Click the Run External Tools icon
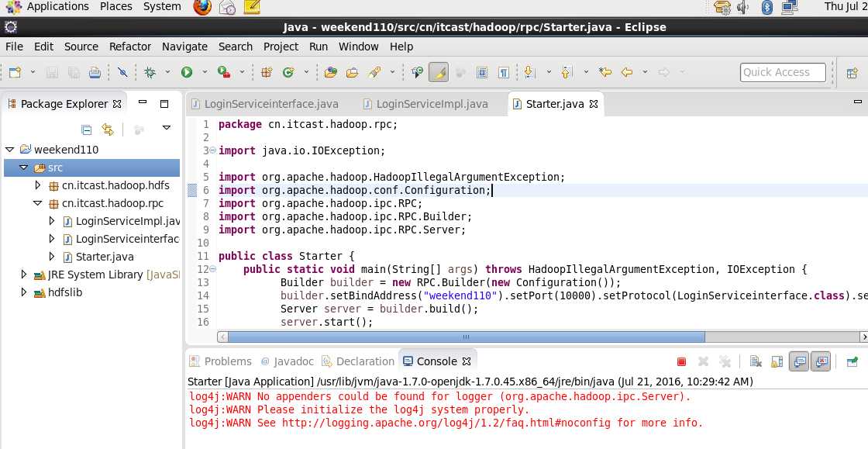868x449 pixels. [224, 72]
